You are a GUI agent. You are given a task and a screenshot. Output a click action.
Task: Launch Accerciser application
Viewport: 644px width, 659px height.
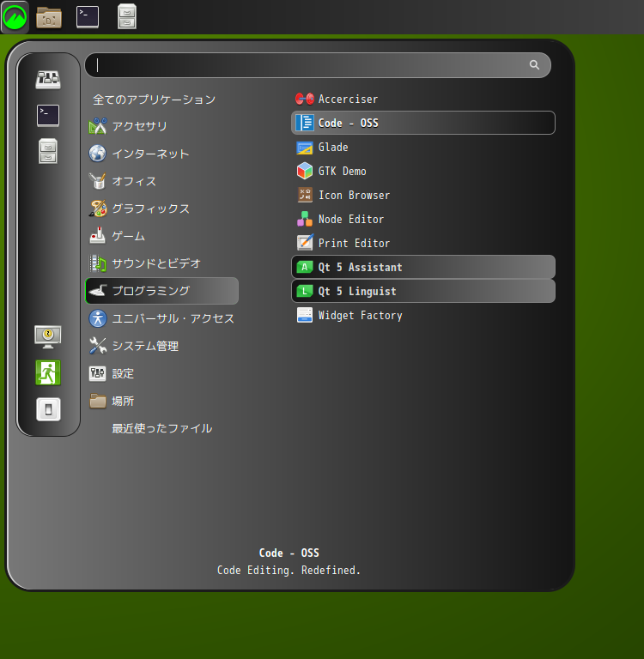click(423, 100)
